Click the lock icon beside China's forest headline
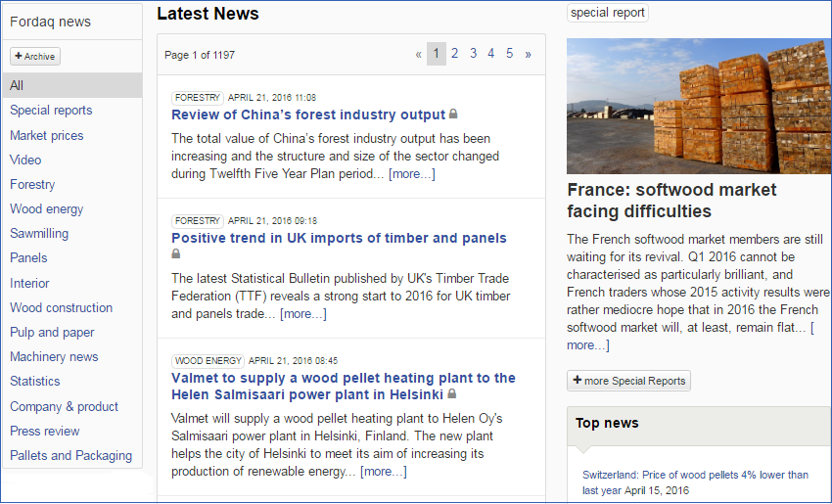Viewport: 832px width, 504px height. (453, 115)
